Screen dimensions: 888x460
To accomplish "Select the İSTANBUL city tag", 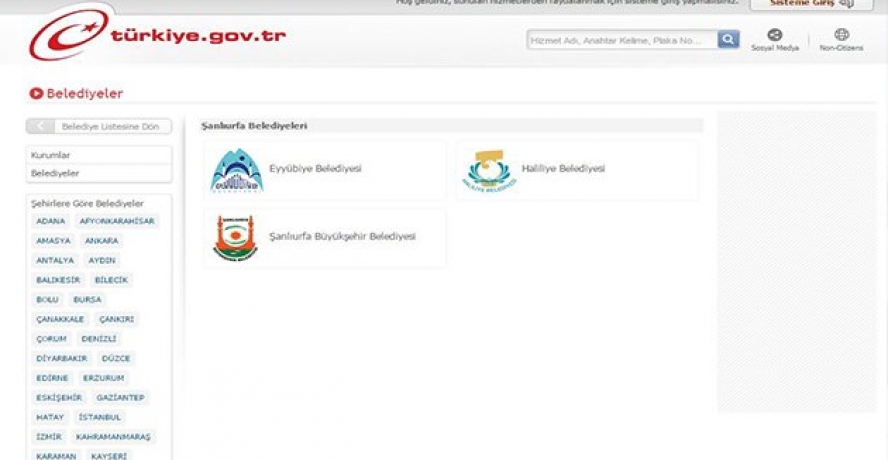I will [100, 418].
